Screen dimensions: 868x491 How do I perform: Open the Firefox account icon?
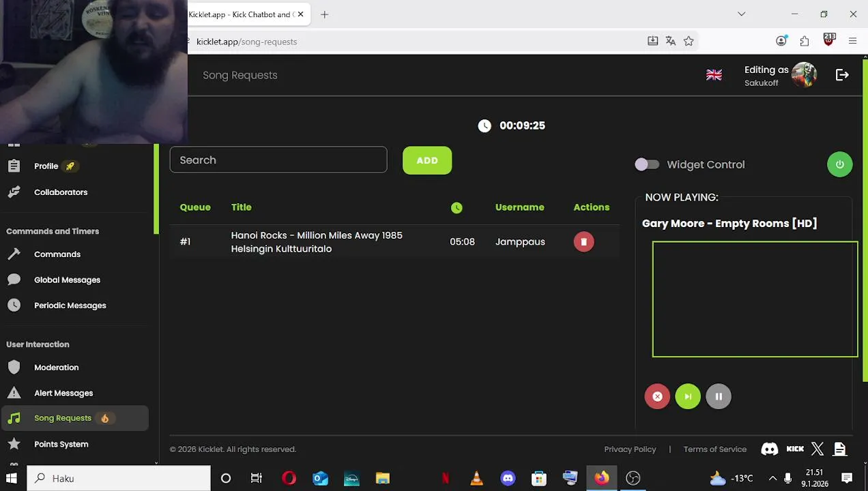(781, 41)
